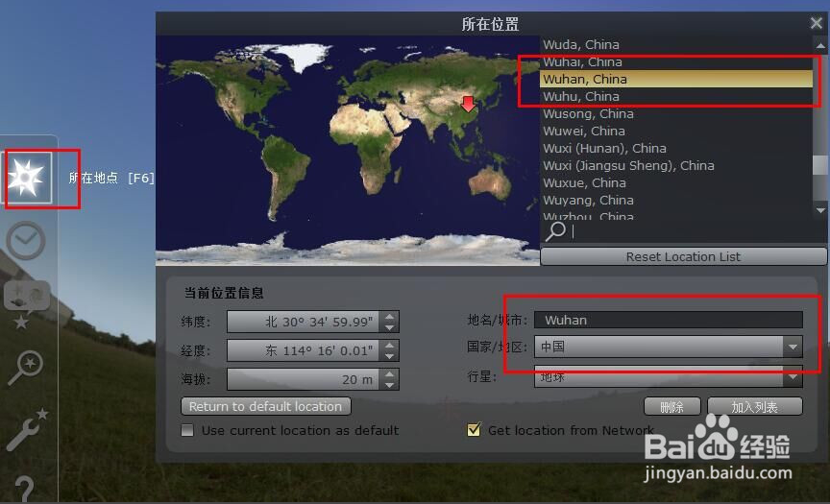This screenshot has height=504, width=830.
Task: Increase altitude with up arrow
Action: [390, 373]
